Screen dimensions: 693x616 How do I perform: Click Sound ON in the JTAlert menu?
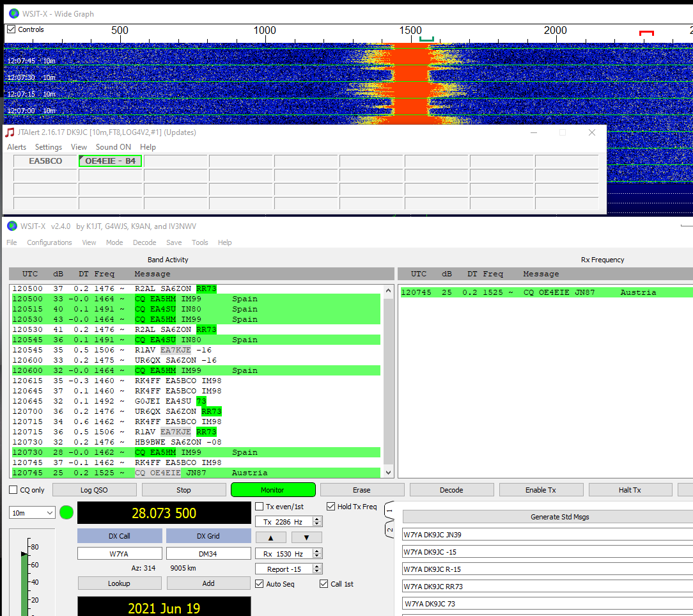click(x=113, y=147)
